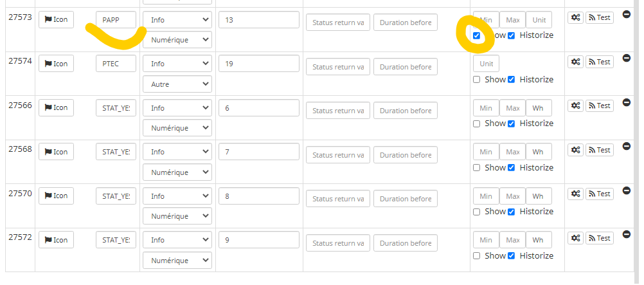
Task: Click the Unit field on the PTEC row
Action: pos(486,64)
